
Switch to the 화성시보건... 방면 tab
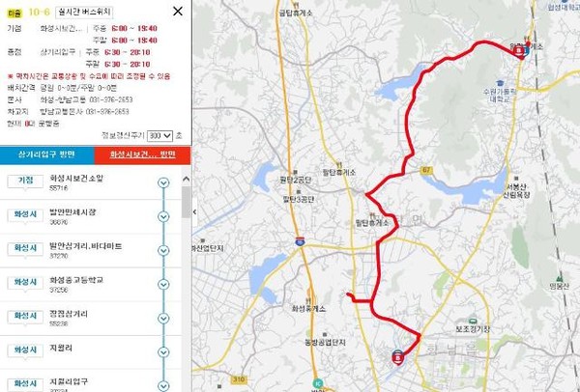[142, 154]
